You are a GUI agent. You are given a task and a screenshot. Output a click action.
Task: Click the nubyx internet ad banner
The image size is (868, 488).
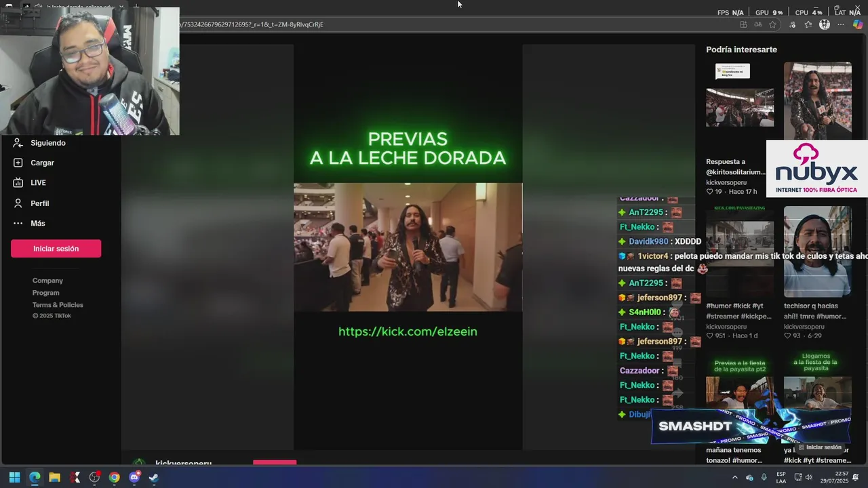pos(816,169)
